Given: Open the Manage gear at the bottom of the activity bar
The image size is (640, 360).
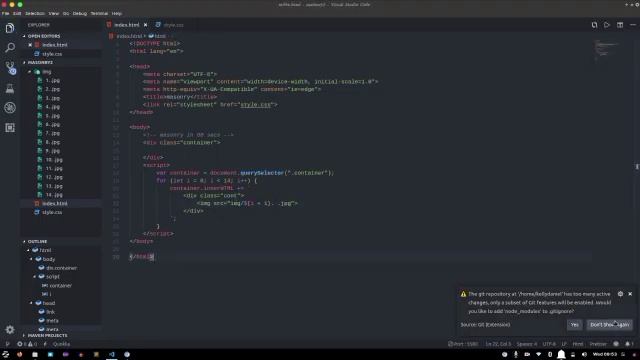Looking at the screenshot, I should 10,329.
